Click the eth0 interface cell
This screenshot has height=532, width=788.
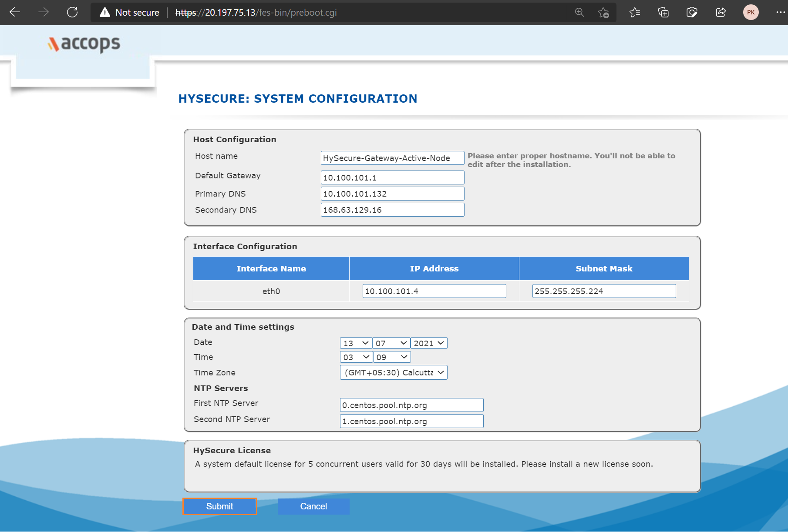click(x=271, y=291)
